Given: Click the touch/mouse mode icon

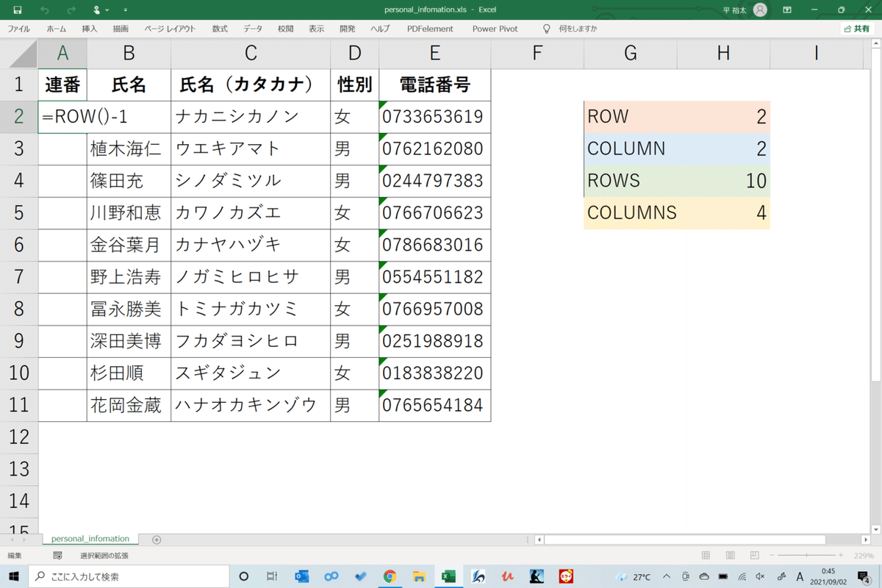Looking at the screenshot, I should tap(98, 10).
